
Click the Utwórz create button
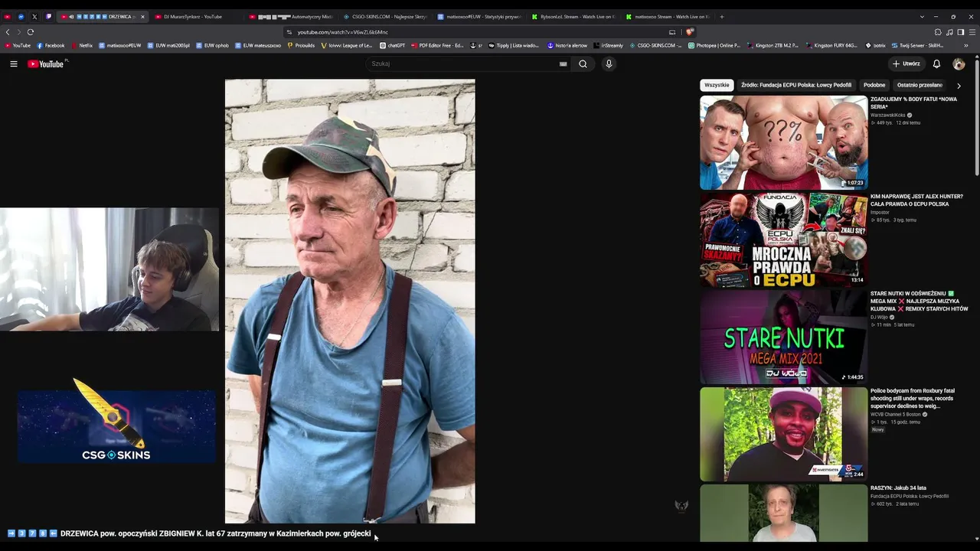pyautogui.click(x=906, y=64)
